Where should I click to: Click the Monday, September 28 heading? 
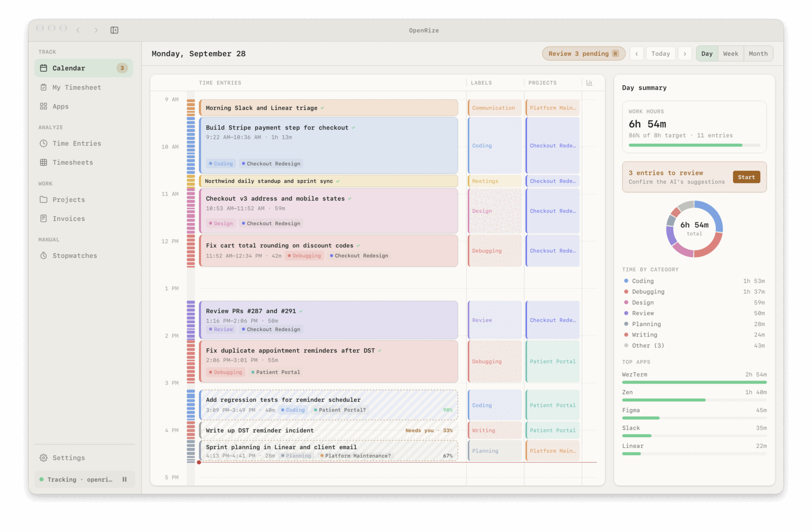point(198,54)
